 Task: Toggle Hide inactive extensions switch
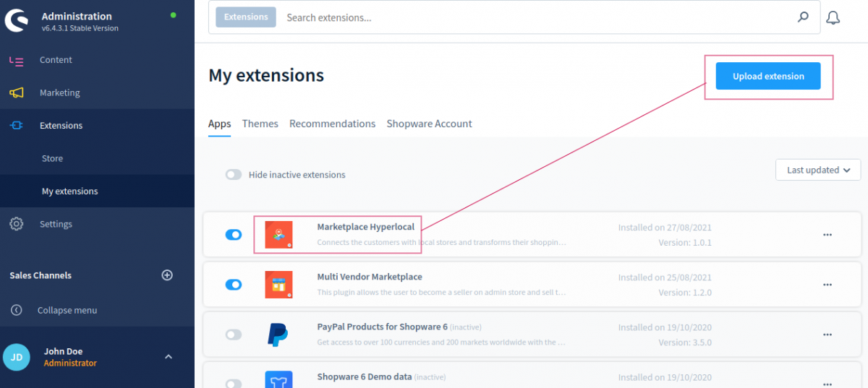(x=234, y=175)
